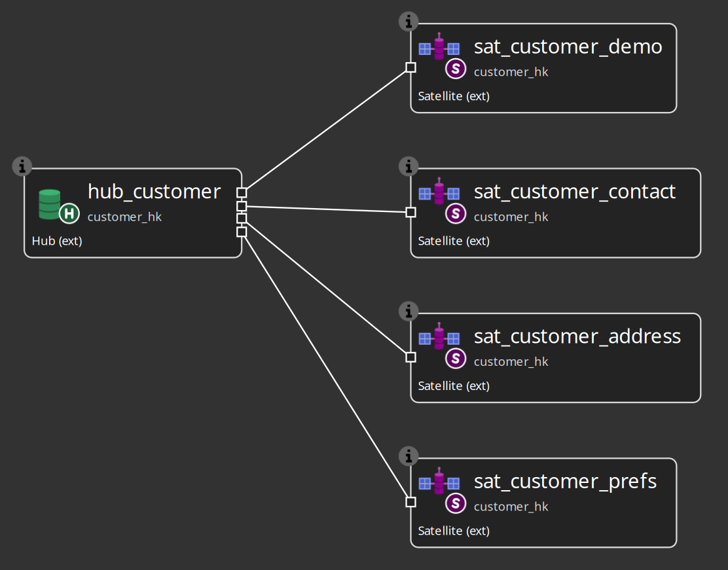This screenshot has height=570, width=728.
Task: Select the sat_customer_demo node title
Action: pos(568,46)
